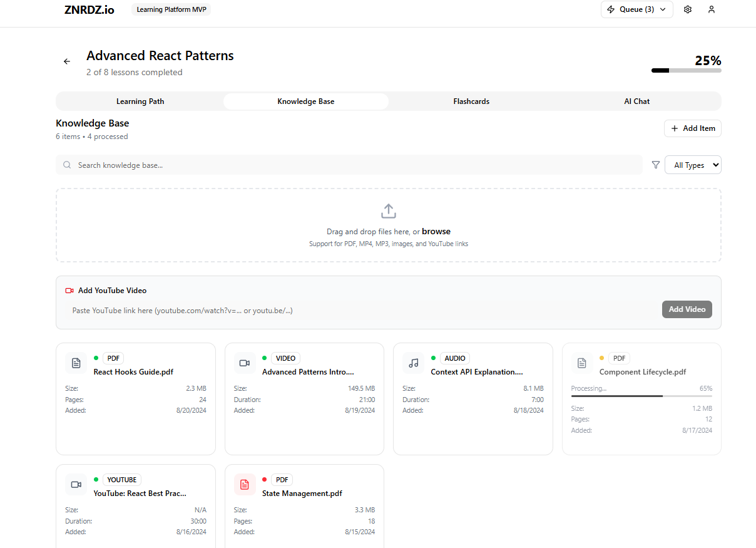Image resolution: width=756 pixels, height=548 pixels.
Task: Switch to the Learning Path tab
Action: pyautogui.click(x=140, y=101)
